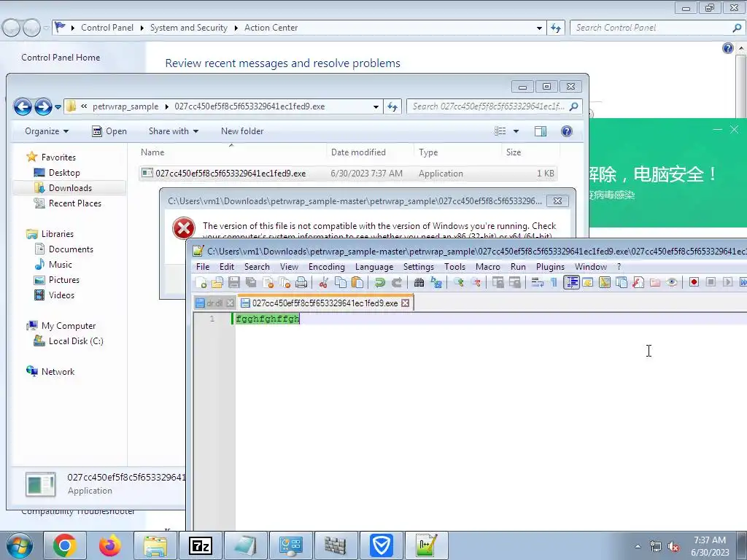The width and height of the screenshot is (747, 560).
Task: Click the Paste icon in Notepad++ toolbar
Action: pos(357,282)
